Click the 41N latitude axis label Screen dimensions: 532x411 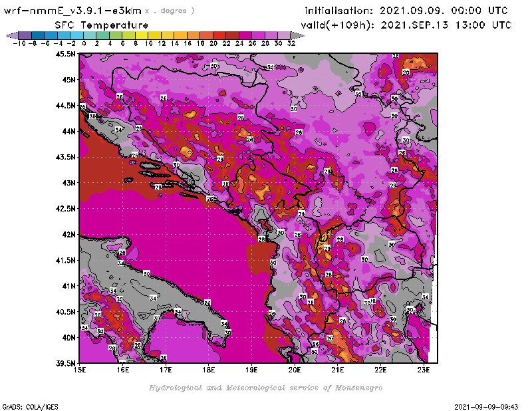pyautogui.click(x=68, y=286)
